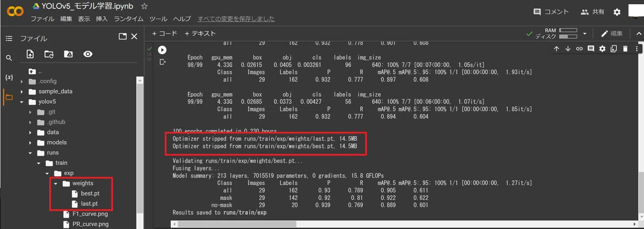
Task: Open more cell actions menu
Action: click(x=636, y=49)
